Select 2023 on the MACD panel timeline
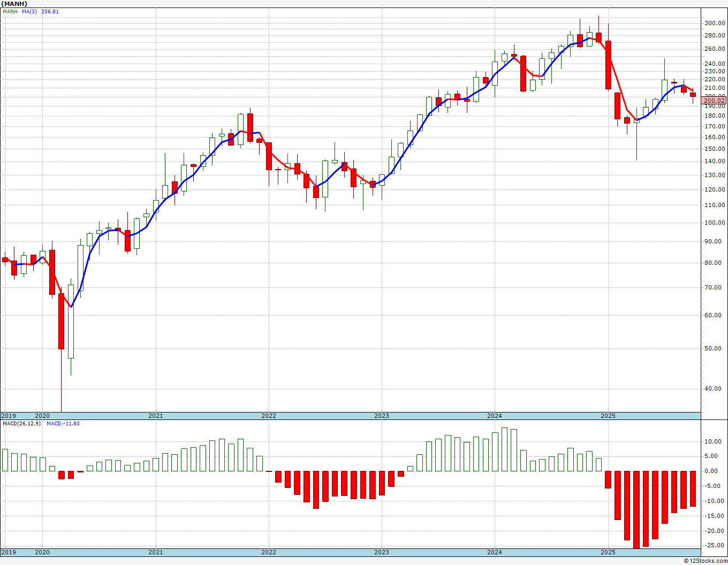This screenshot has height=565, width=728. [381, 552]
